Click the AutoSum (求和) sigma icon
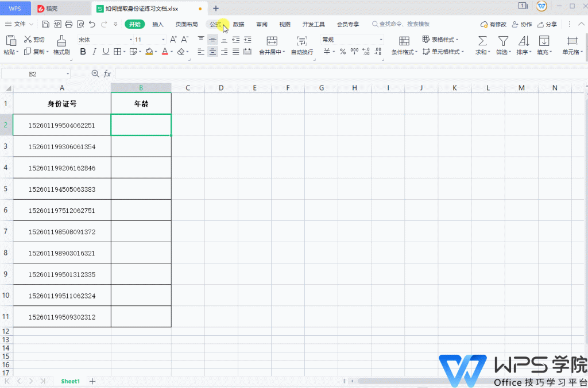This screenshot has height=388, width=588. tap(483, 40)
